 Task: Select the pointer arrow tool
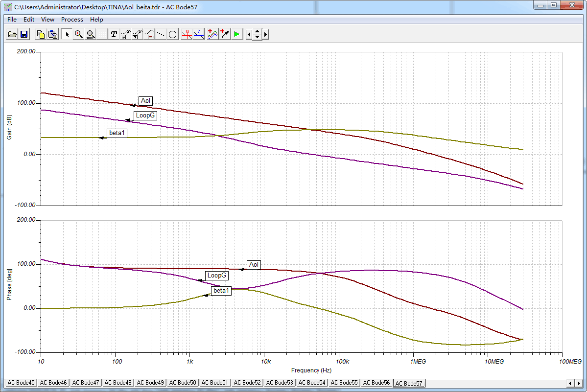click(x=67, y=34)
